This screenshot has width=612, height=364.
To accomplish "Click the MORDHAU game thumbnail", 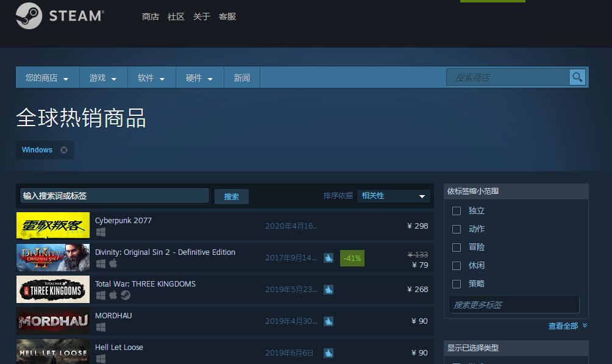I will tap(53, 321).
